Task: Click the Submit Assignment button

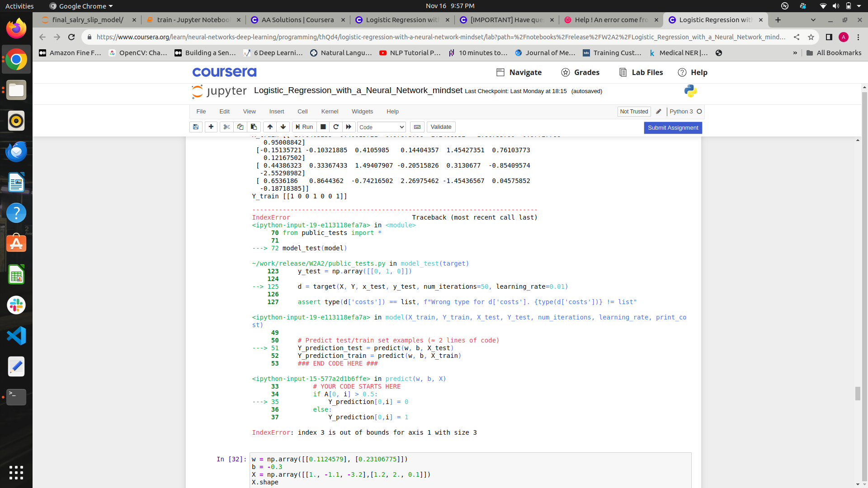Action: tap(672, 128)
